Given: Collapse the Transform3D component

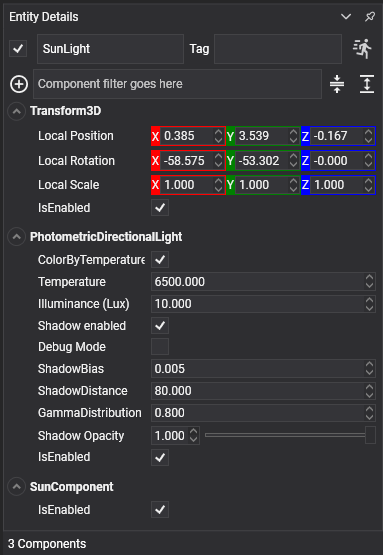Looking at the screenshot, I should click(16, 111).
